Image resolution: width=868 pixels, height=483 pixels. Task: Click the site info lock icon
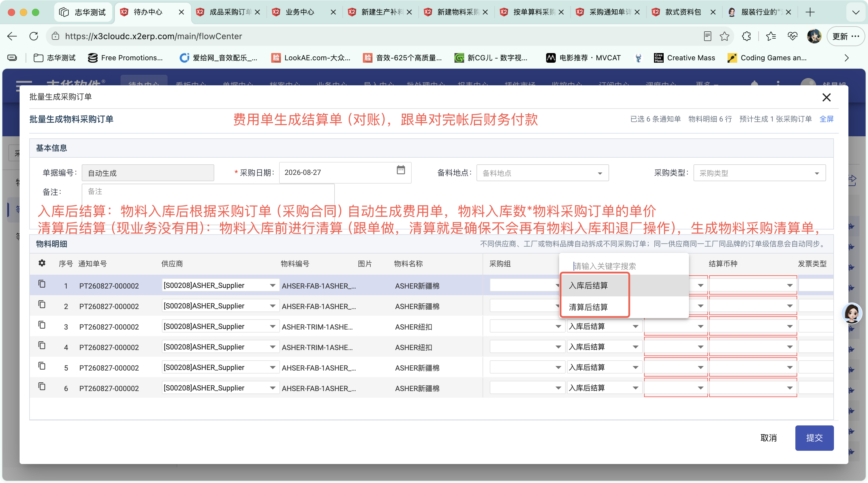click(55, 36)
